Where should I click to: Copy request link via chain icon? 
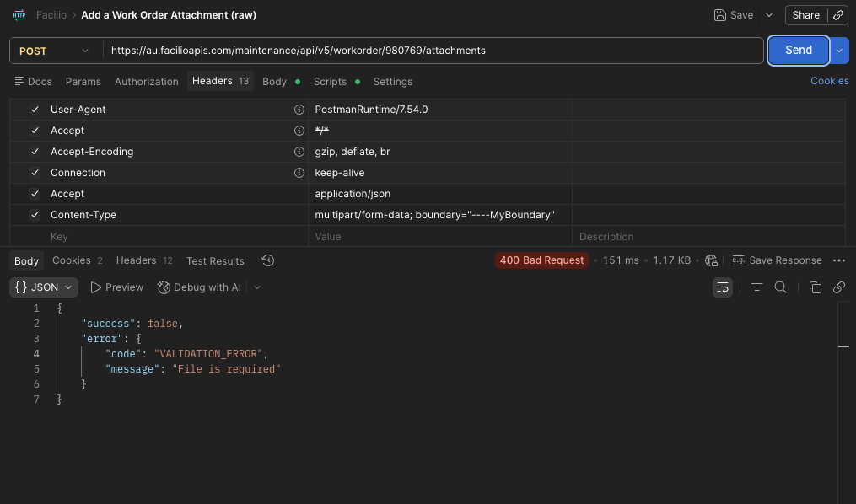838,15
